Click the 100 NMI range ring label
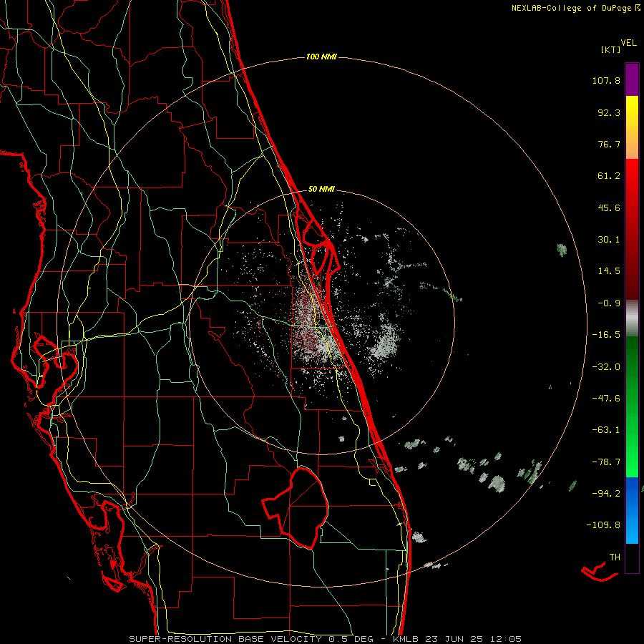644x644 pixels. click(321, 57)
